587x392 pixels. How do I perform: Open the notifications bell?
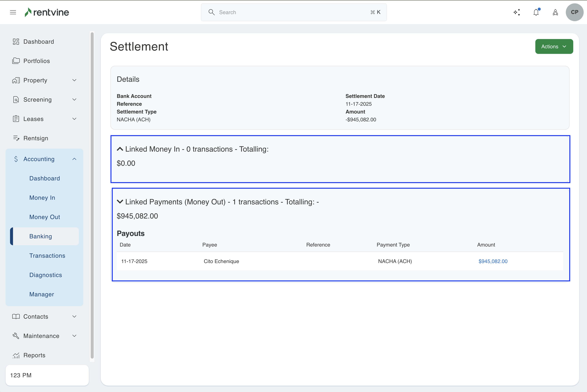(536, 12)
